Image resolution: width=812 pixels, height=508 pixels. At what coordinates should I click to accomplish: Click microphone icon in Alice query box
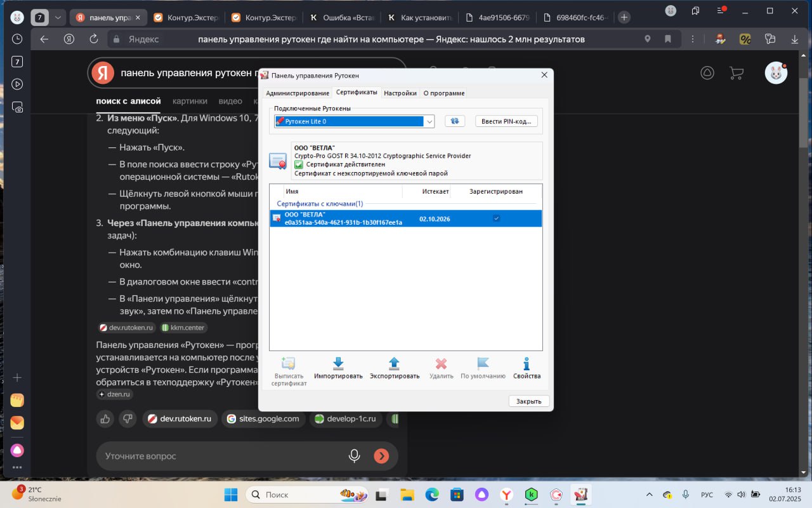(x=354, y=455)
